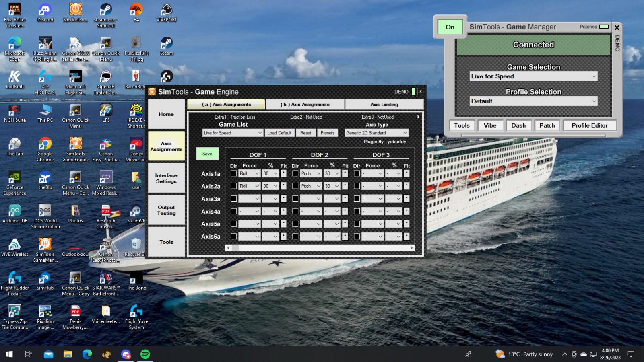Open the SimHub desktop icon

pyautogui.click(x=45, y=278)
